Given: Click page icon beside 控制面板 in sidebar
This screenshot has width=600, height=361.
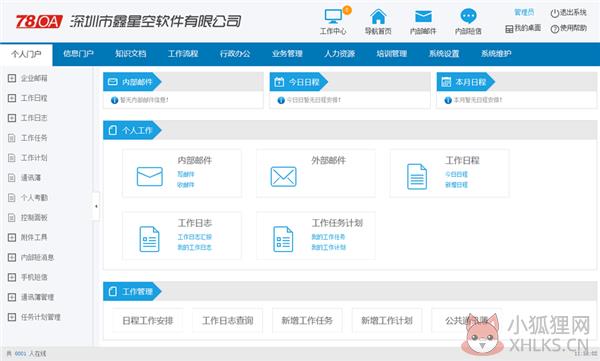Looking at the screenshot, I should (x=12, y=217).
